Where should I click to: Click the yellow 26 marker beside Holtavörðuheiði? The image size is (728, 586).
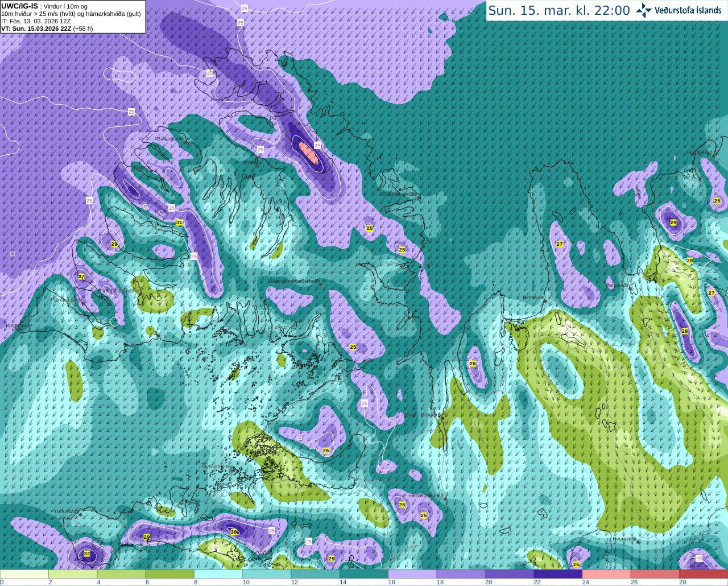click(402, 505)
